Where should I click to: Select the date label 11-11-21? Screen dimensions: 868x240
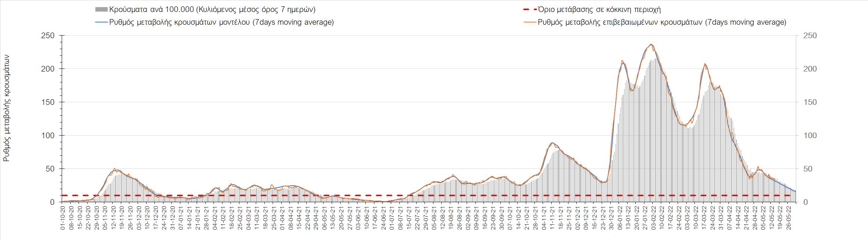pos(552,218)
